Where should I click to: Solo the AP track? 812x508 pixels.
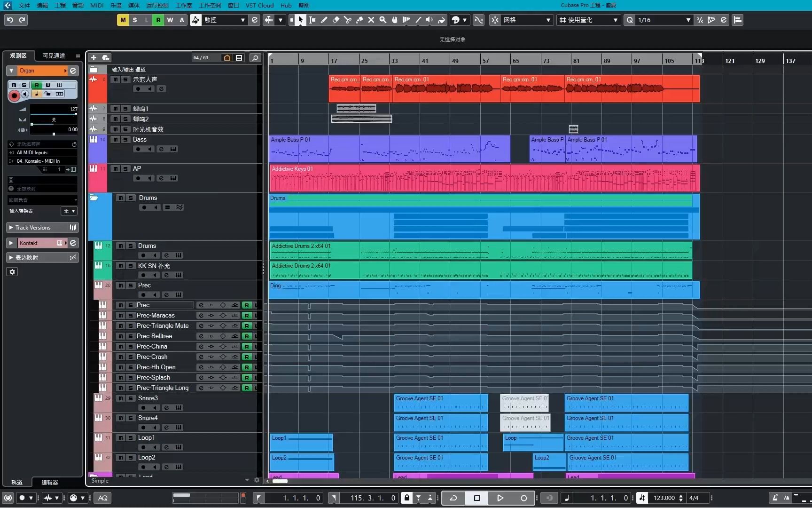(x=125, y=169)
